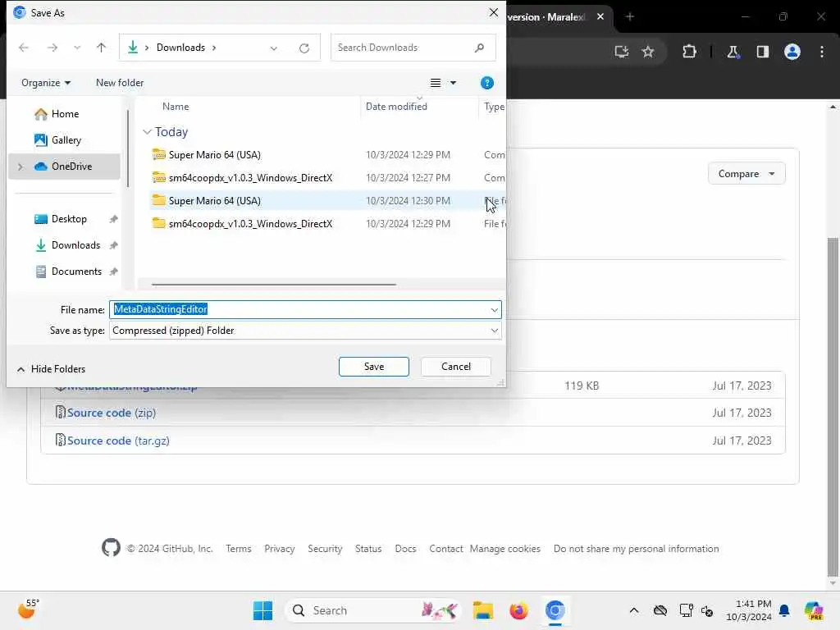840x630 pixels.
Task: Open the blue Help icon
Action: pyautogui.click(x=487, y=83)
